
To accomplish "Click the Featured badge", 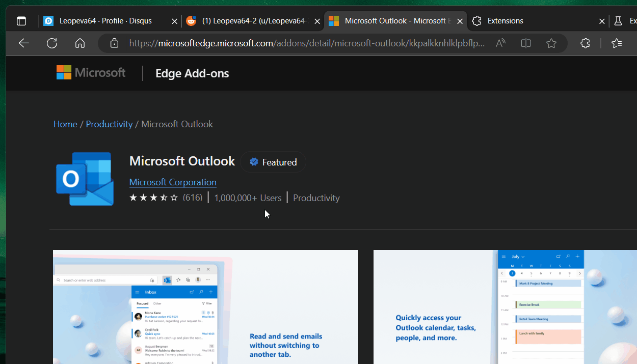I will [x=273, y=162].
